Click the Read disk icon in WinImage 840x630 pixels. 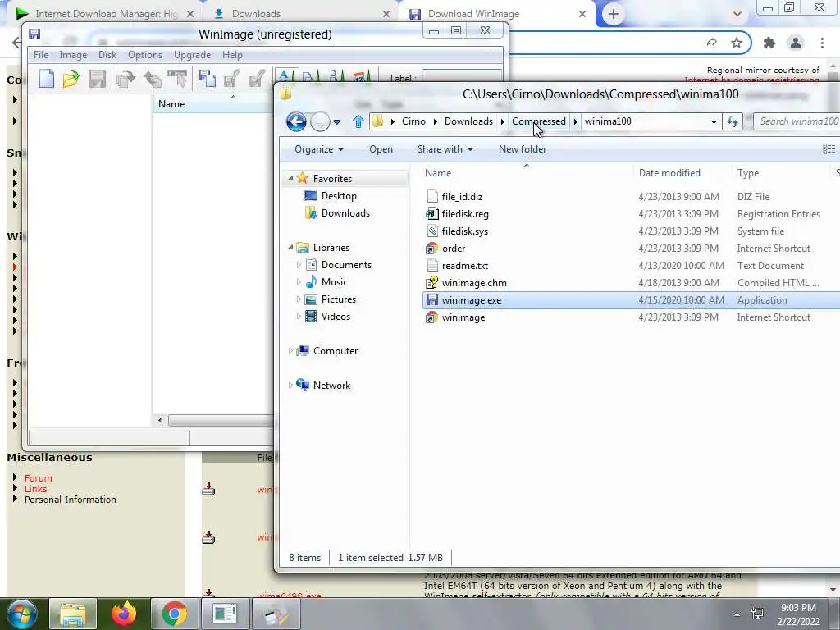click(x=231, y=79)
